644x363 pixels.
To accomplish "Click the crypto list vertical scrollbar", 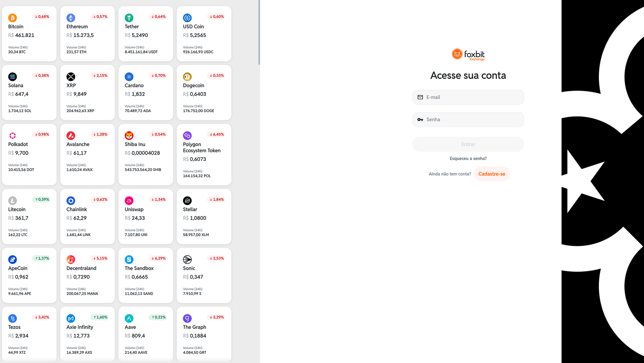I will click(259, 32).
